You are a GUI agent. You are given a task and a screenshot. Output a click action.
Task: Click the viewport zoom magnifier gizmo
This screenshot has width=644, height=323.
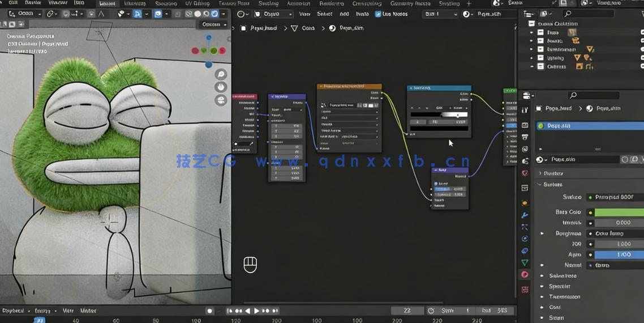point(221,74)
